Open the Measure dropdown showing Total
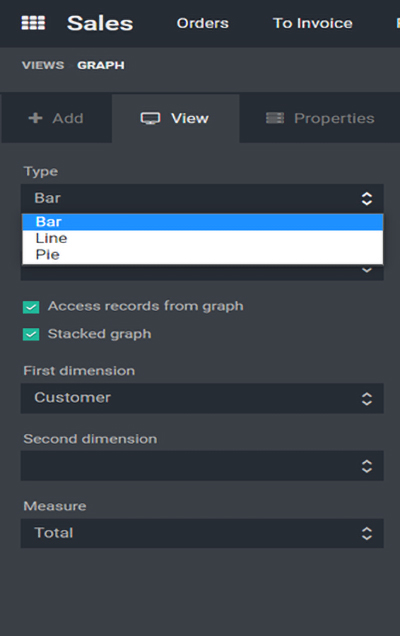 click(x=202, y=533)
